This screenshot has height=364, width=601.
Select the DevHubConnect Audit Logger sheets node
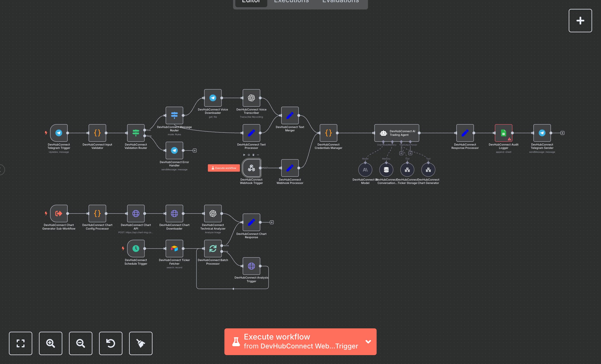pos(503,133)
